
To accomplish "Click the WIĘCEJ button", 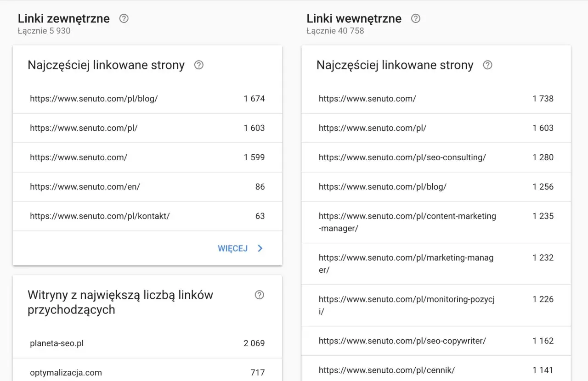I will 232,248.
